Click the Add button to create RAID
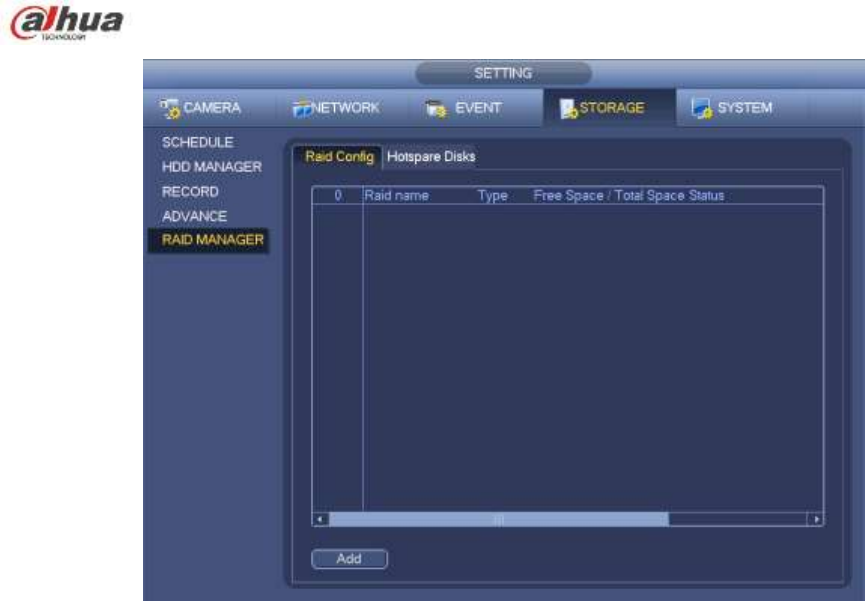This screenshot has width=865, height=601. tap(349, 559)
